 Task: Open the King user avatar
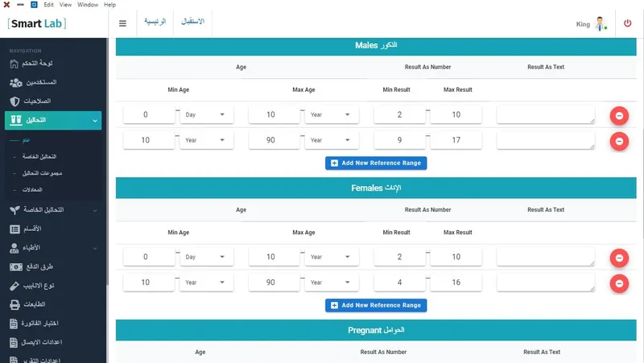pyautogui.click(x=601, y=24)
